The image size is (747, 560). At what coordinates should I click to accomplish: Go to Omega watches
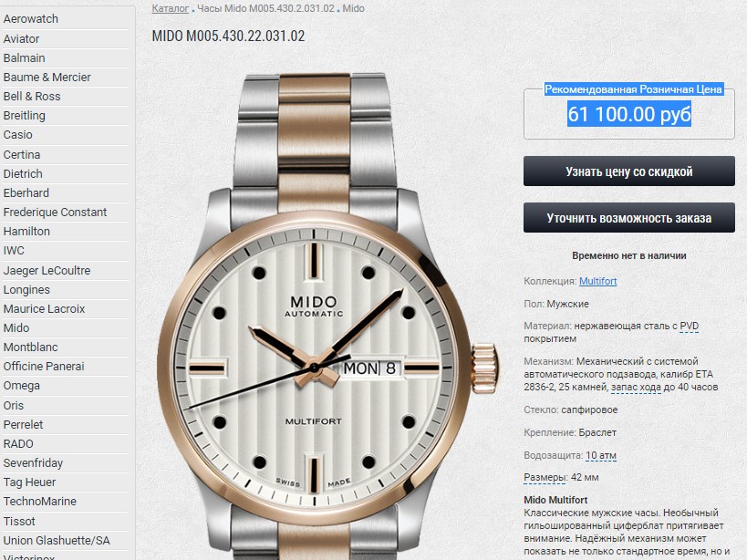click(x=22, y=386)
